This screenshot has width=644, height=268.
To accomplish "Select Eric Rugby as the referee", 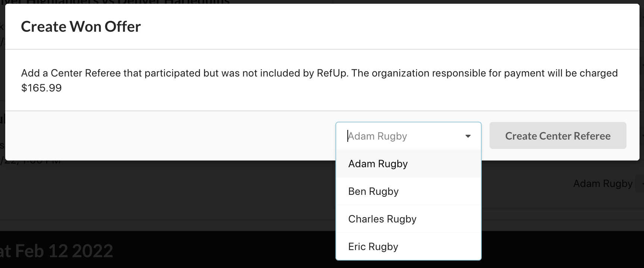I will pyautogui.click(x=373, y=247).
